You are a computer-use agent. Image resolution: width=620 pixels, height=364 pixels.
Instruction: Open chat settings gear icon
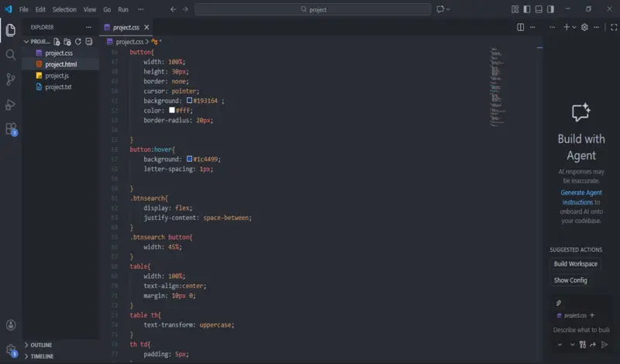tap(584, 27)
